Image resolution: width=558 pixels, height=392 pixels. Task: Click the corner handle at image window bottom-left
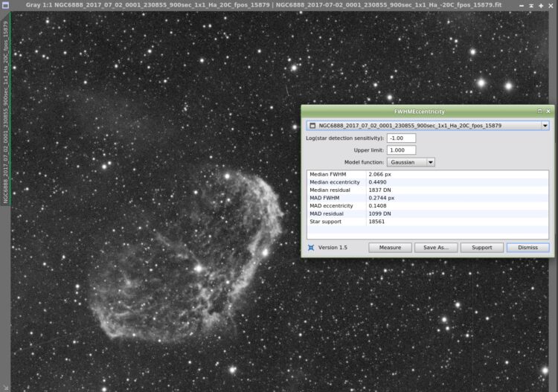point(5,388)
